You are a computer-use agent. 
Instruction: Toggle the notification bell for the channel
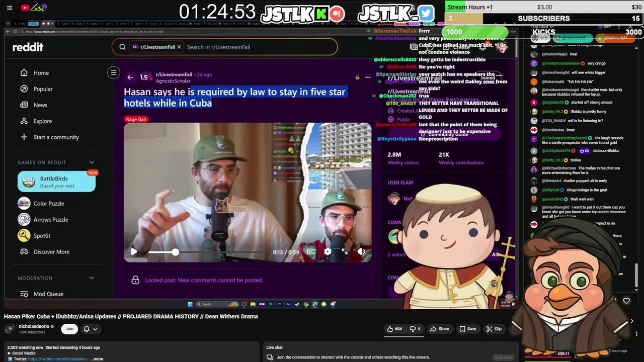[87, 329]
